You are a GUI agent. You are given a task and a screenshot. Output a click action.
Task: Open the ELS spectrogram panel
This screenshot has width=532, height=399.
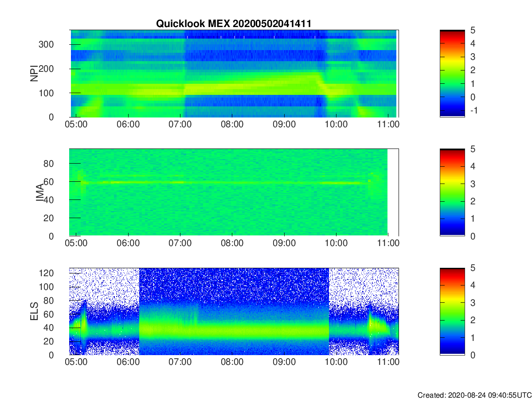pyautogui.click(x=234, y=311)
